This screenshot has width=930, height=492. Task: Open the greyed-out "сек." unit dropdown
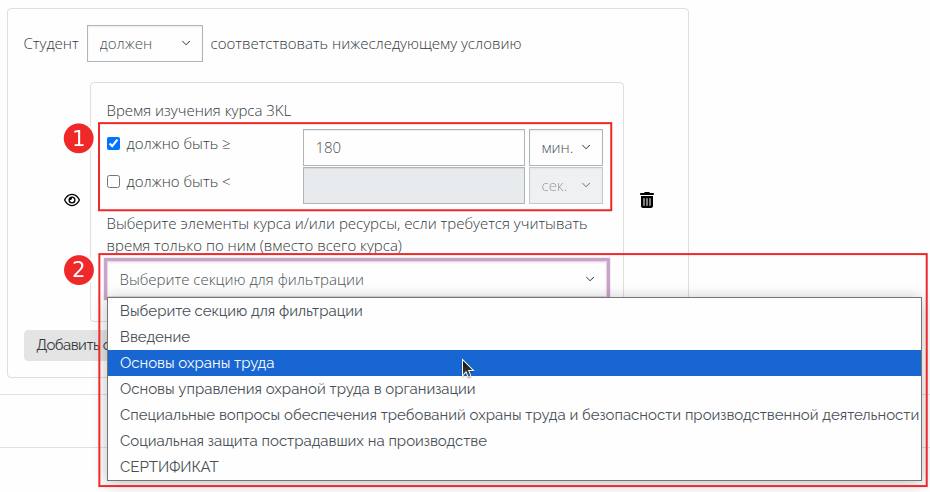[565, 186]
